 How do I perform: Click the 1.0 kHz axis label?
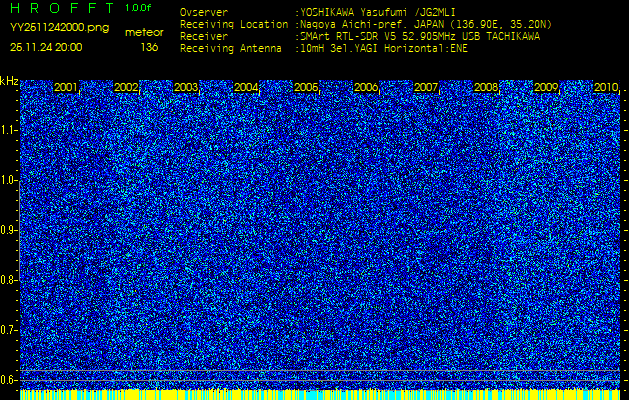point(9,181)
